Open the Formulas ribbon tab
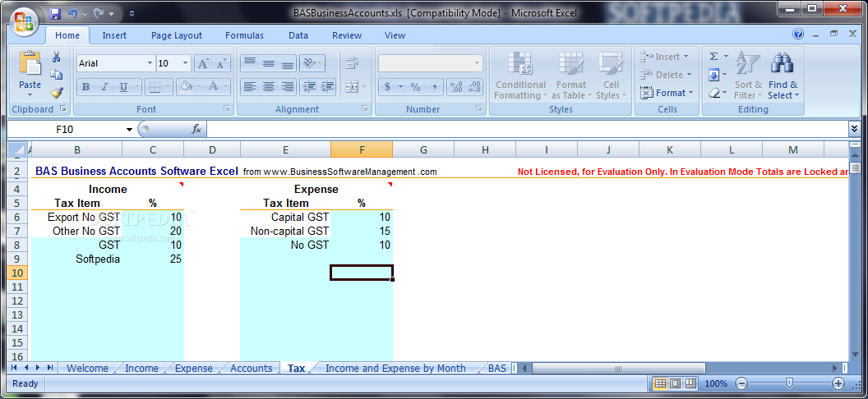This screenshot has height=399, width=868. [x=244, y=35]
